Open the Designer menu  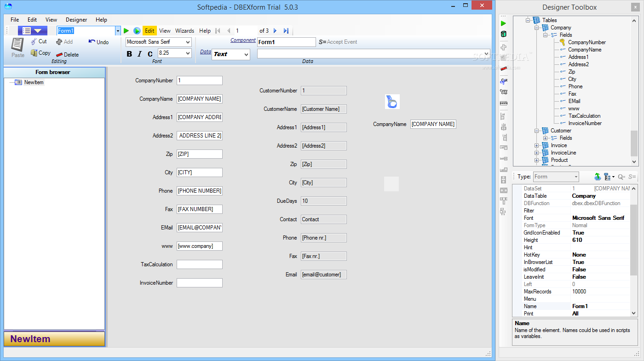point(76,20)
